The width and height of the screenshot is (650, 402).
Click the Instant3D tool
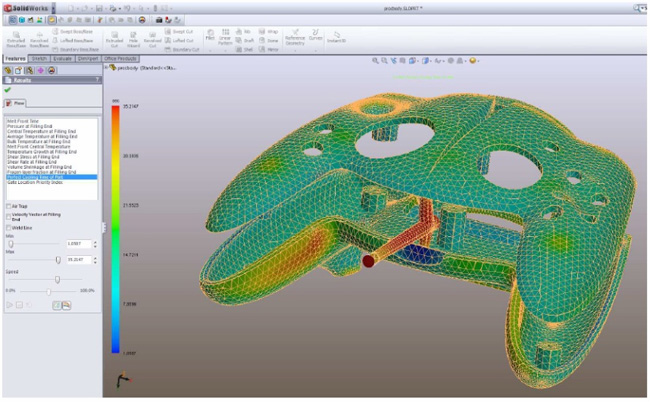pos(336,36)
